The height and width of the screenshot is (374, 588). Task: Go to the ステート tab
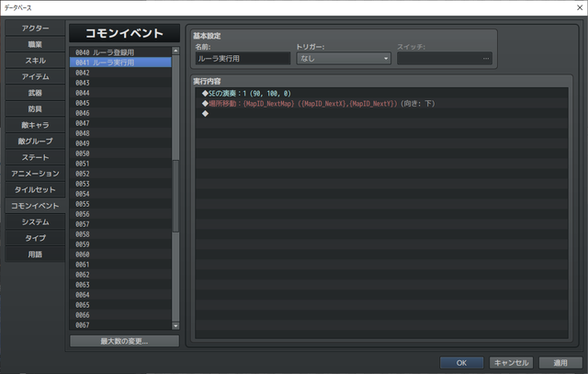point(35,157)
